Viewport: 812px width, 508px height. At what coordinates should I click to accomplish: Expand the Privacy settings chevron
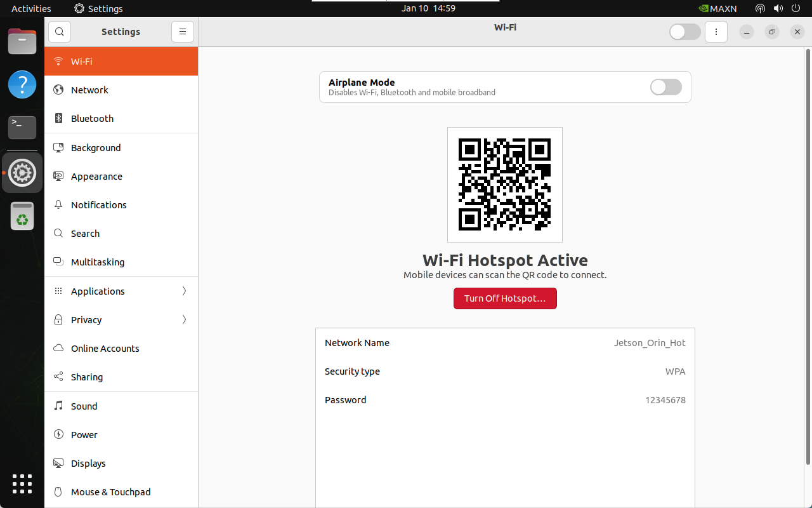tap(184, 320)
